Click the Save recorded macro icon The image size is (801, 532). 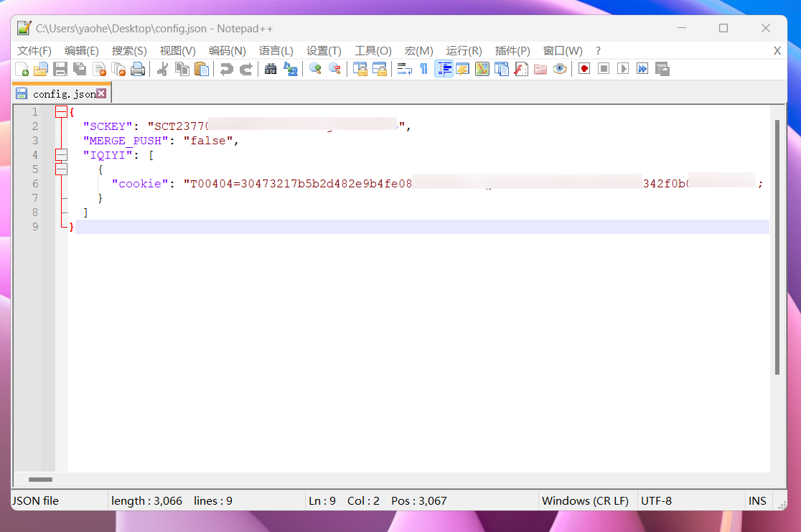pyautogui.click(x=662, y=69)
